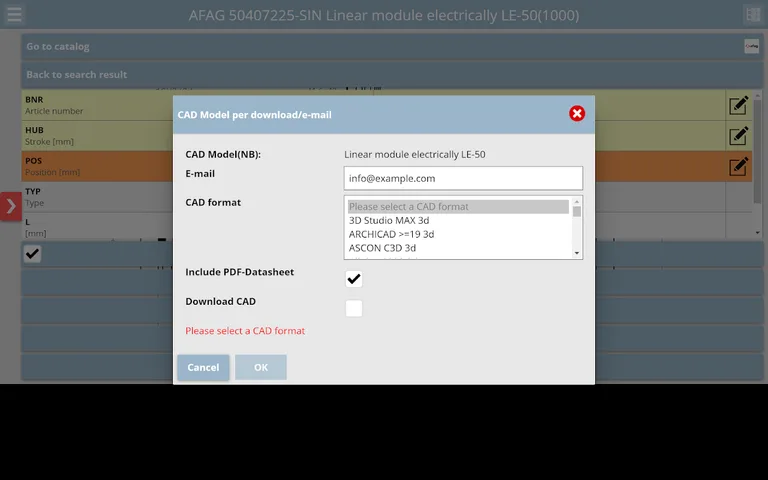This screenshot has height=480, width=768.
Task: Edit the BNR article number row
Action: tap(738, 105)
